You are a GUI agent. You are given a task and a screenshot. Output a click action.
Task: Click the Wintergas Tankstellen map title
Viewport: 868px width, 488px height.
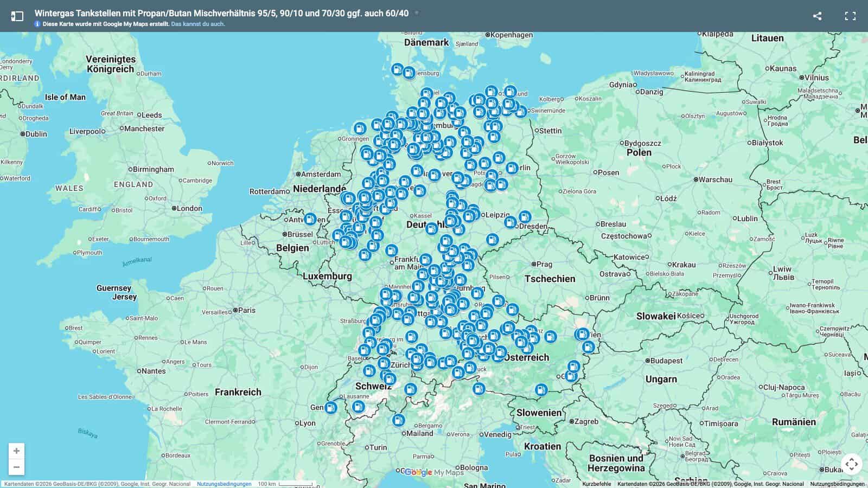pyautogui.click(x=221, y=13)
